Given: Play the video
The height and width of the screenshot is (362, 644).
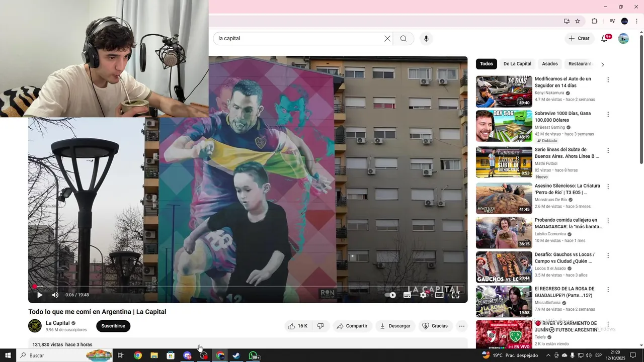Looking at the screenshot, I should pos(40,295).
